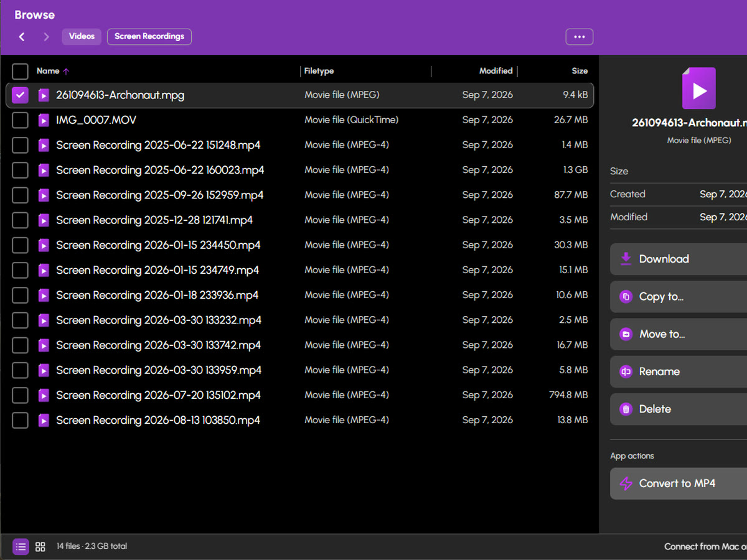Tick checkbox for Screen Recording 2026-03-30 133742.mp4

[21, 345]
